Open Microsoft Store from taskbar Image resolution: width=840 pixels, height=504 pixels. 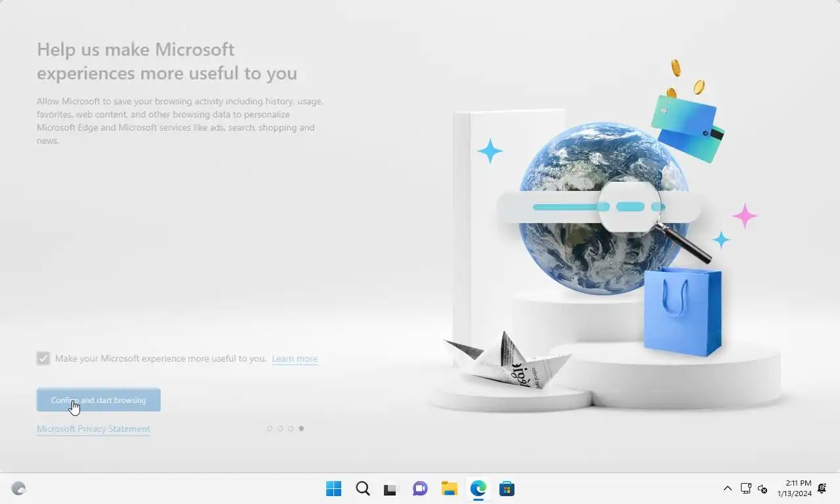click(507, 489)
